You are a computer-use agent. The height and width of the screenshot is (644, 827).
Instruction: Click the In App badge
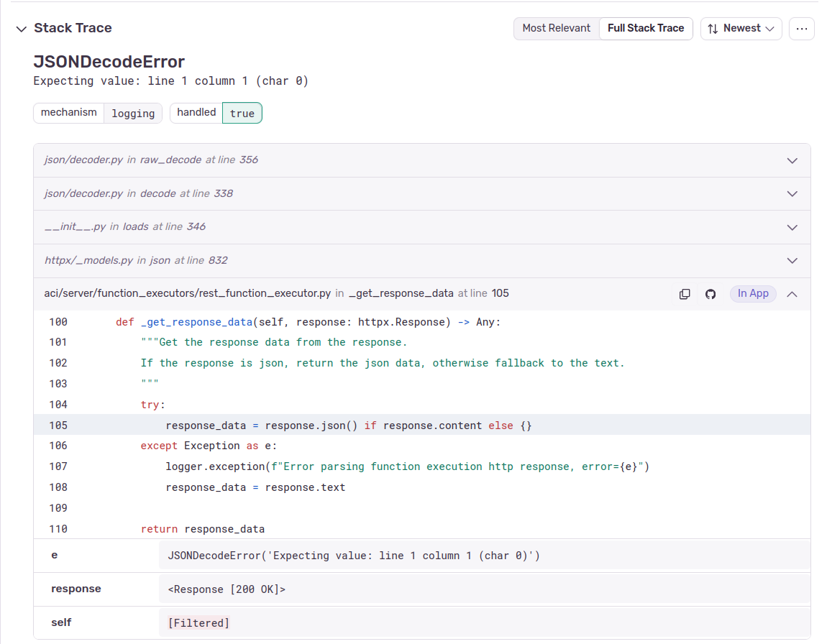point(753,293)
